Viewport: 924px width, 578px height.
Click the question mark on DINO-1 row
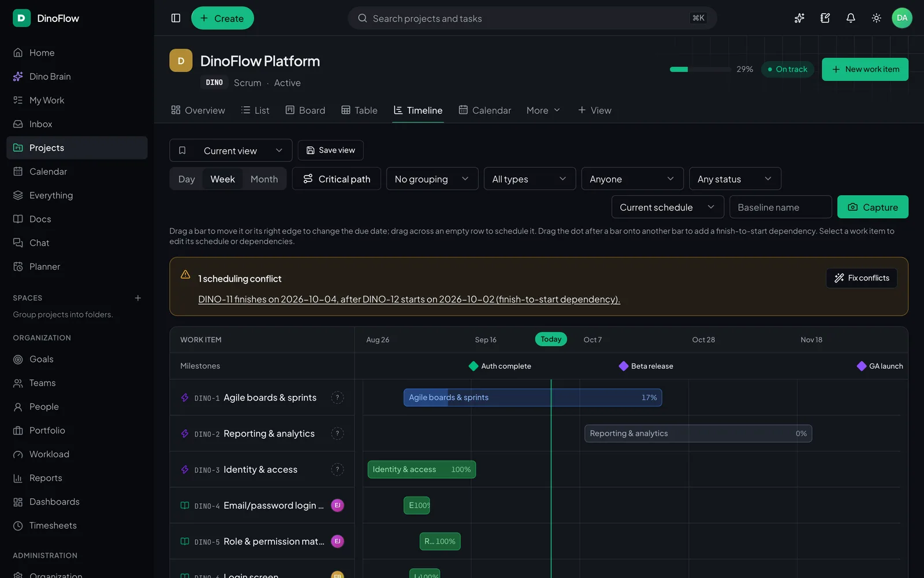click(x=337, y=398)
